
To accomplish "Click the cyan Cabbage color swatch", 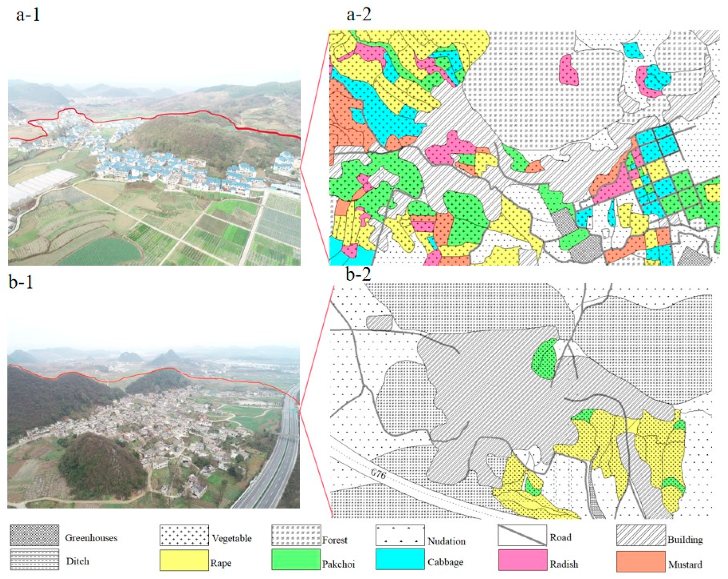I will tap(400, 559).
